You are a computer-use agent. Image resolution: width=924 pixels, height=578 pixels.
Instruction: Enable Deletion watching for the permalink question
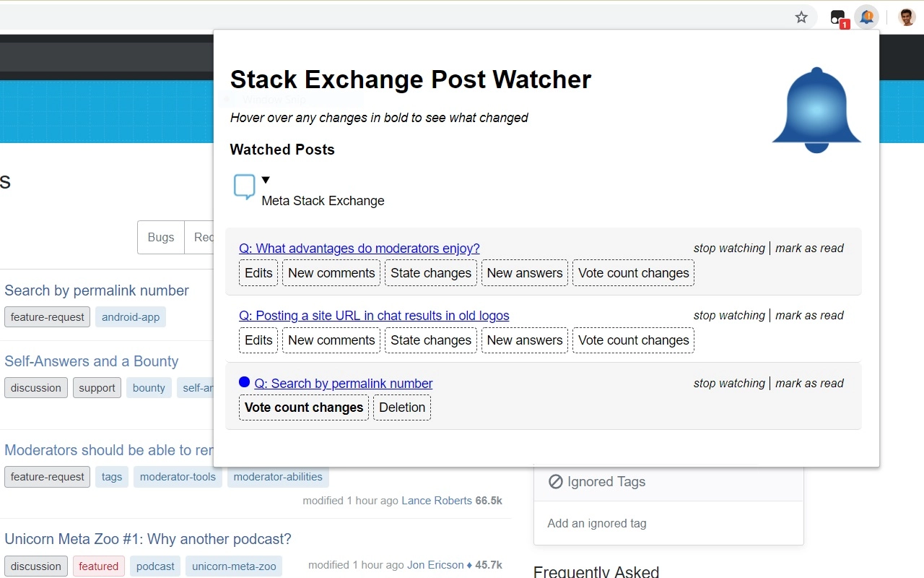pyautogui.click(x=402, y=407)
